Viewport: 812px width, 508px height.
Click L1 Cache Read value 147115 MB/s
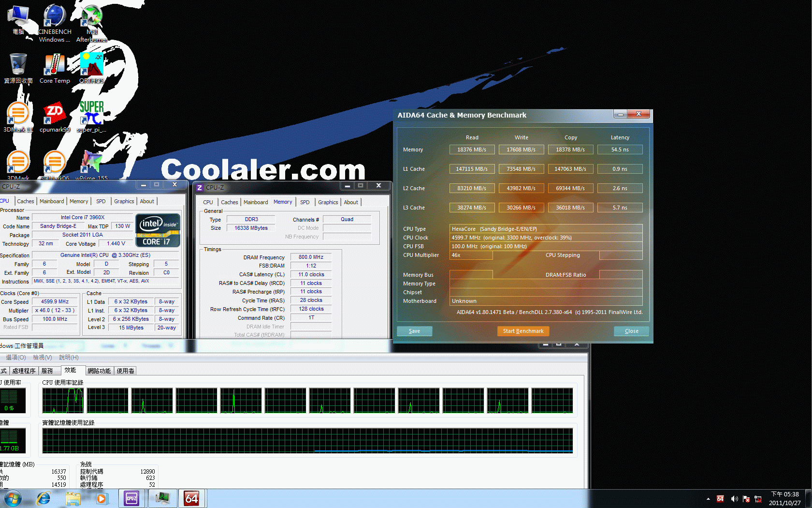coord(472,169)
